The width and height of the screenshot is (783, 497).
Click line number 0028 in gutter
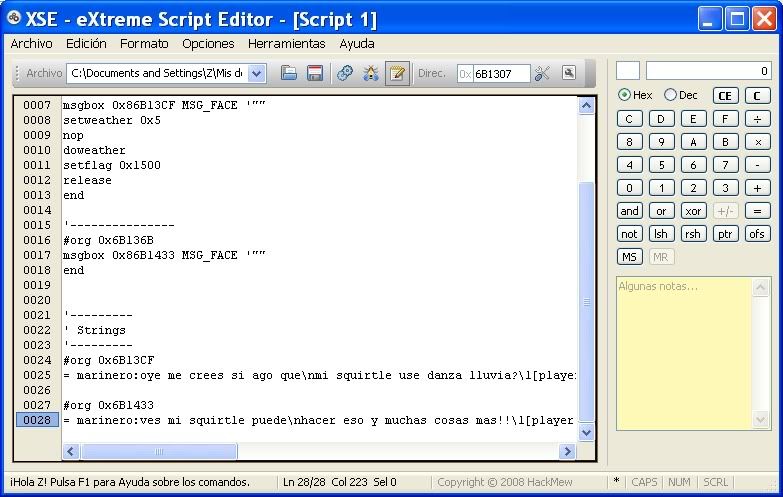(37, 420)
